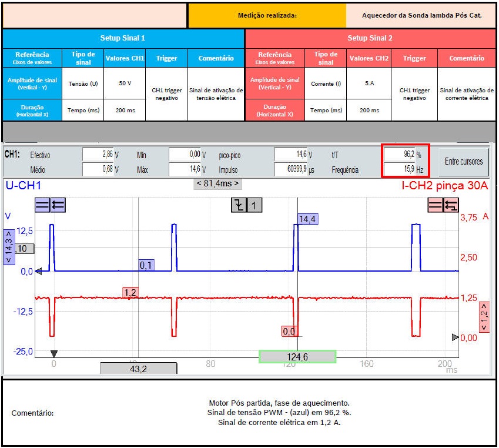The height and width of the screenshot is (448, 499).
Task: Click the Setup Sinal 2 header
Action: (x=370, y=38)
